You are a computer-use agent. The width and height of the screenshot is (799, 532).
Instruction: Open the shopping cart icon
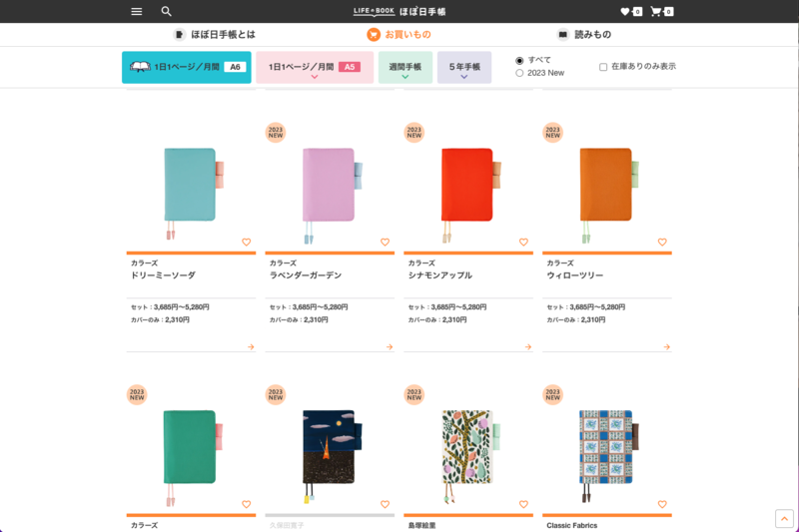pos(661,11)
